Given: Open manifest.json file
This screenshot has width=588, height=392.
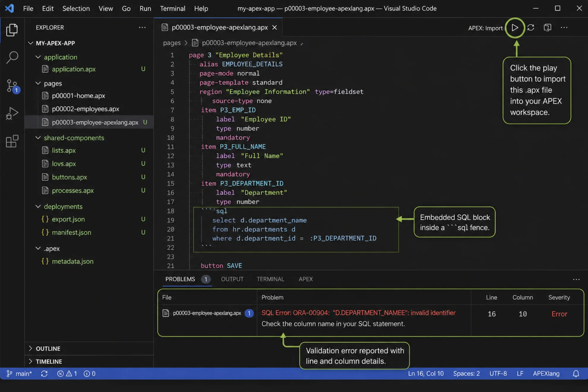Looking at the screenshot, I should (x=72, y=232).
